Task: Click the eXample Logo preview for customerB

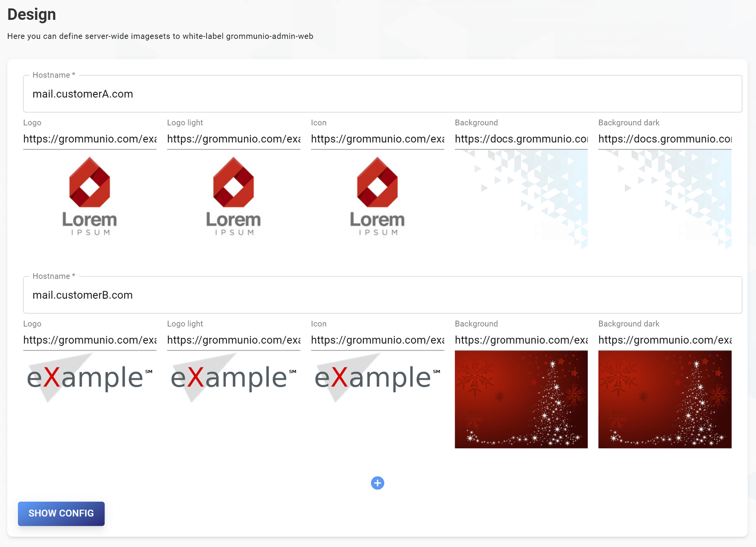Action: click(90, 377)
